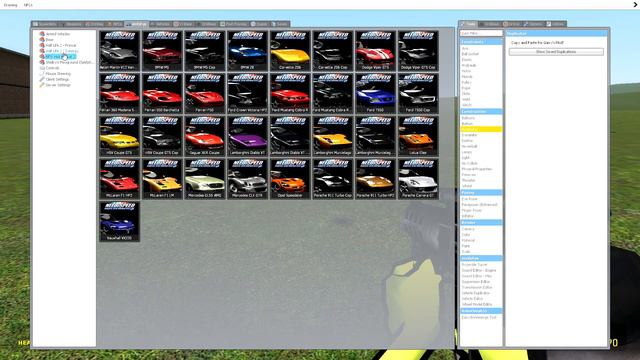
Task: Choose the Ford TS50 Cop car
Action: pos(418,93)
